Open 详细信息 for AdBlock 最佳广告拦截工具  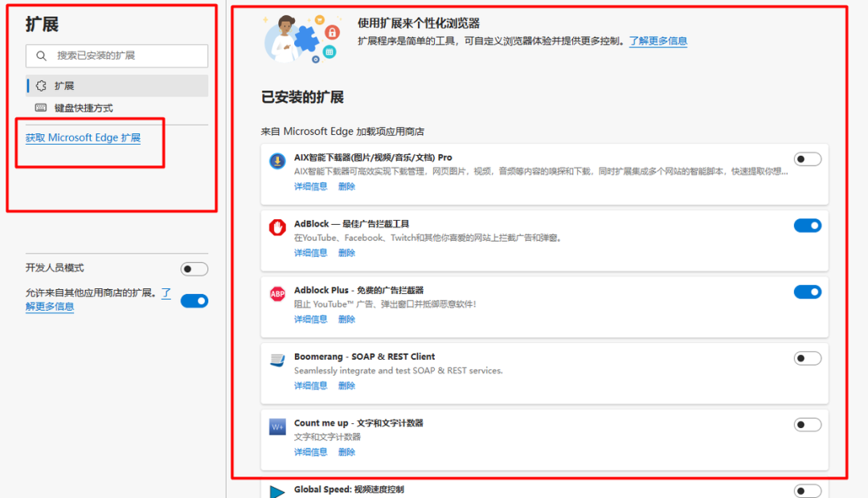[310, 253]
